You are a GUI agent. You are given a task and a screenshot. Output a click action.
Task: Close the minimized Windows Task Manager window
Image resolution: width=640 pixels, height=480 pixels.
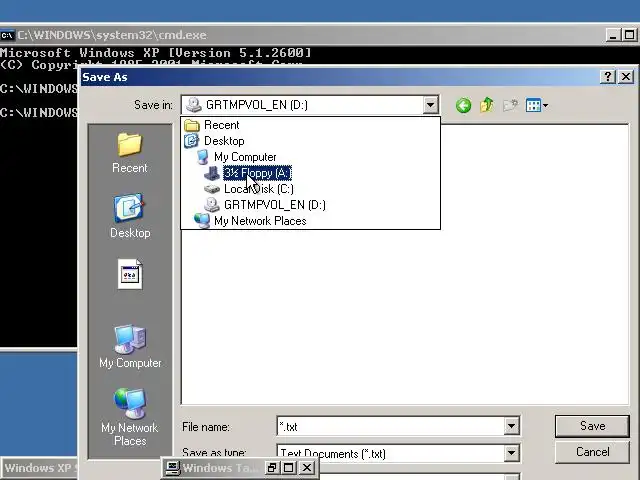tap(307, 468)
